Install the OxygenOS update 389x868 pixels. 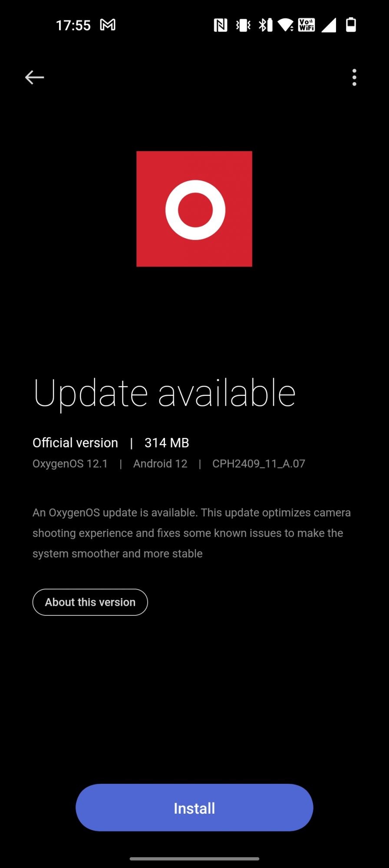pos(194,808)
